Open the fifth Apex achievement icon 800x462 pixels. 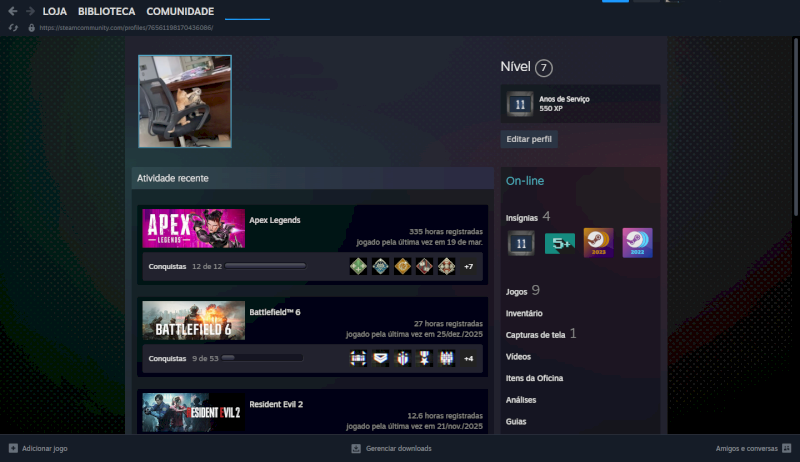click(446, 266)
